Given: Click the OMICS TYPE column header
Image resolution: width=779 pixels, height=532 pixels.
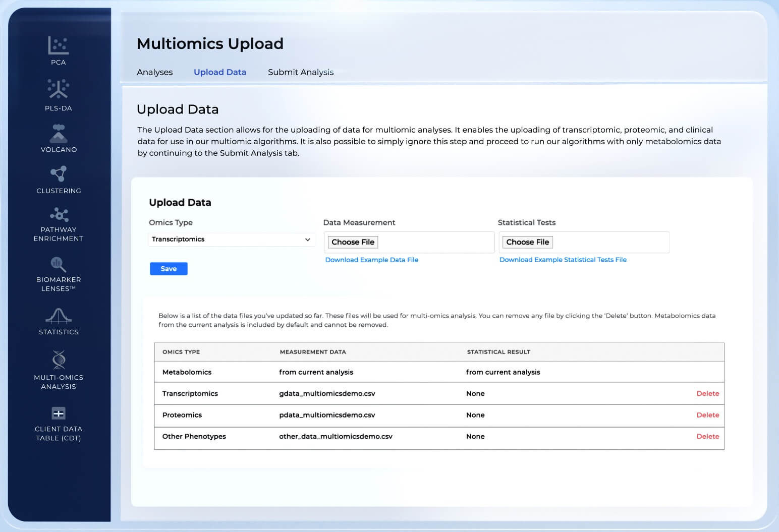Looking at the screenshot, I should pyautogui.click(x=181, y=352).
